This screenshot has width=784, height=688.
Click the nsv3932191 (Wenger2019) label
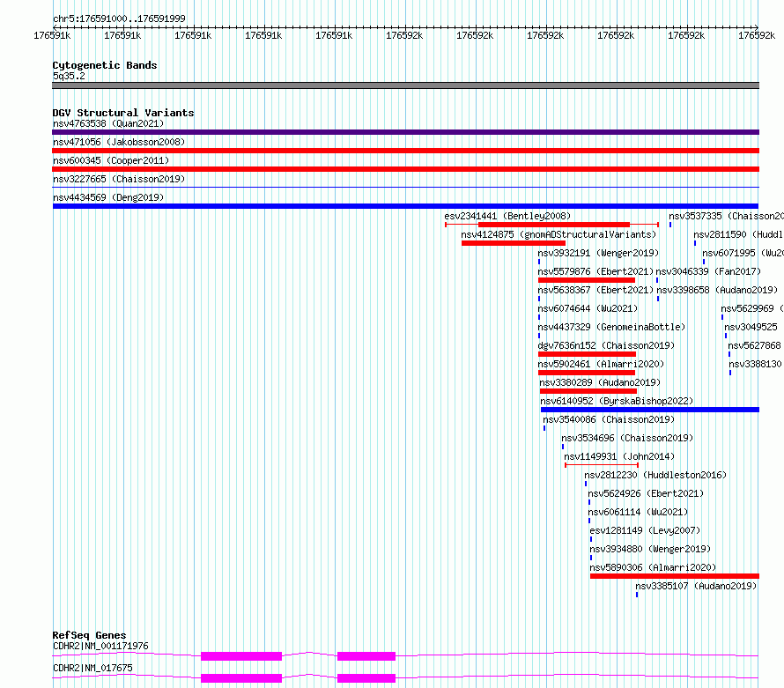tap(598, 253)
